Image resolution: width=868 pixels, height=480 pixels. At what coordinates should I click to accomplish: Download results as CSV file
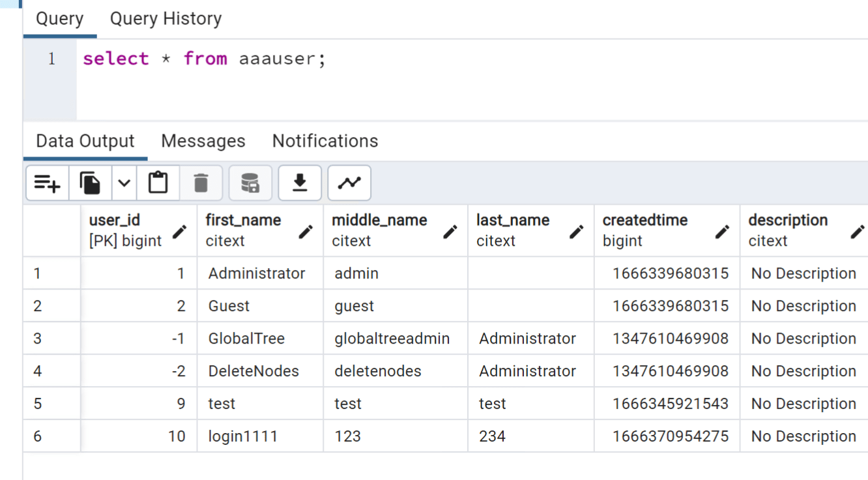click(x=300, y=183)
